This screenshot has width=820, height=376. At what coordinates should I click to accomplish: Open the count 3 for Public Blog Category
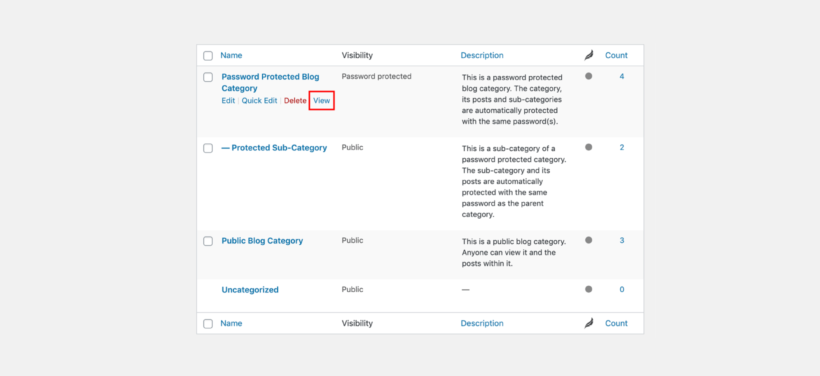point(622,241)
